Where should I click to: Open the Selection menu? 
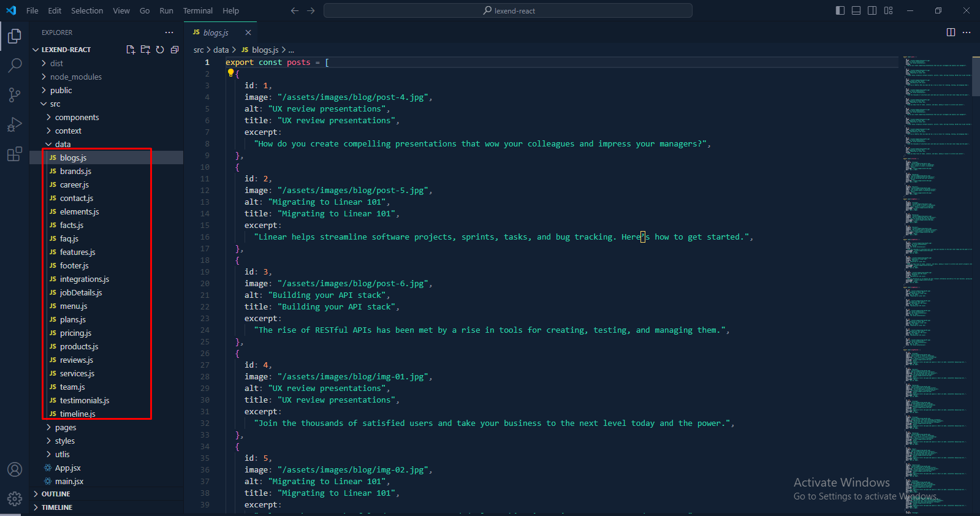tap(87, 10)
